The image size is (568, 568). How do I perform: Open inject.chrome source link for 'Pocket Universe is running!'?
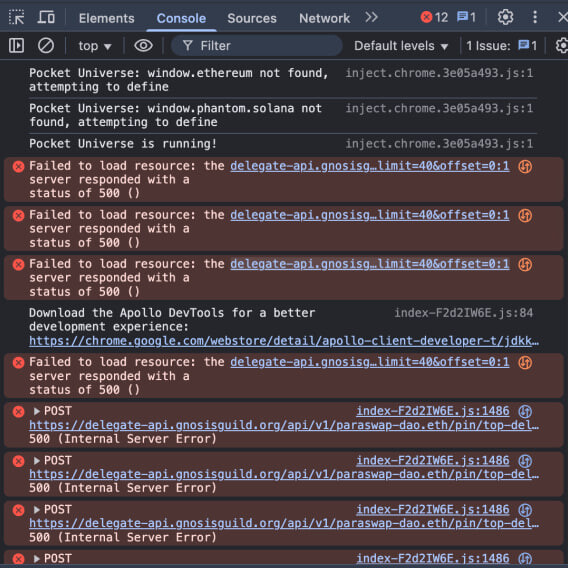(x=439, y=144)
